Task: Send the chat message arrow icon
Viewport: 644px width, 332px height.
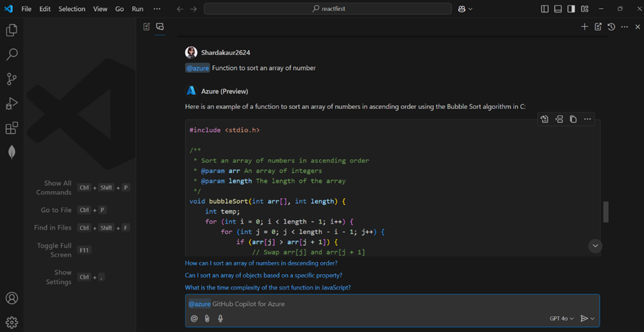Action: (x=584, y=318)
